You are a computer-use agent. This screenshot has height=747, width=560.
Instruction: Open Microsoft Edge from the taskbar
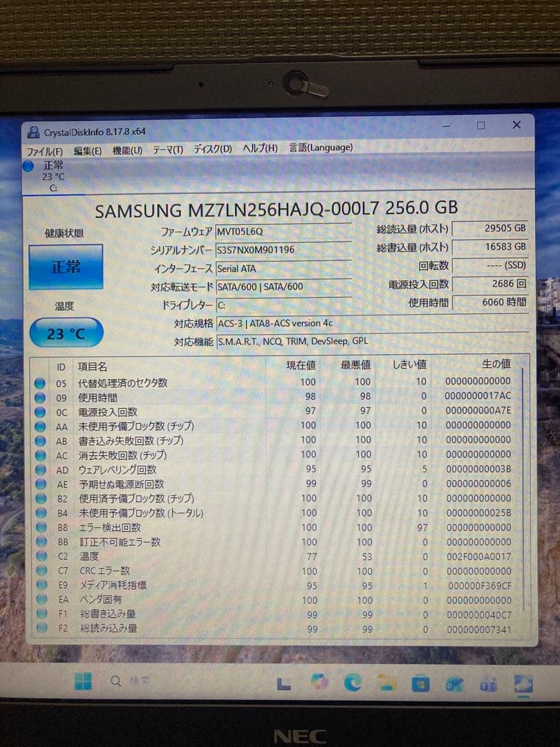(353, 683)
